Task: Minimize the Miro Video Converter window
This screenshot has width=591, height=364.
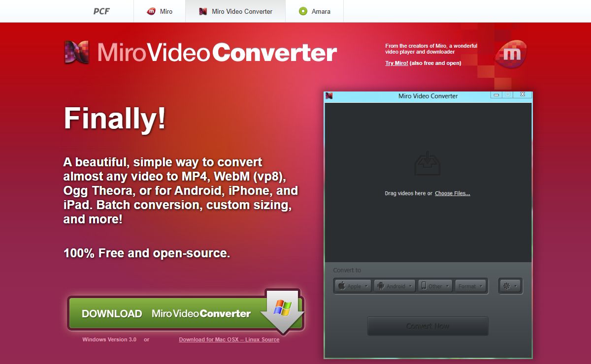Action: 496,94
